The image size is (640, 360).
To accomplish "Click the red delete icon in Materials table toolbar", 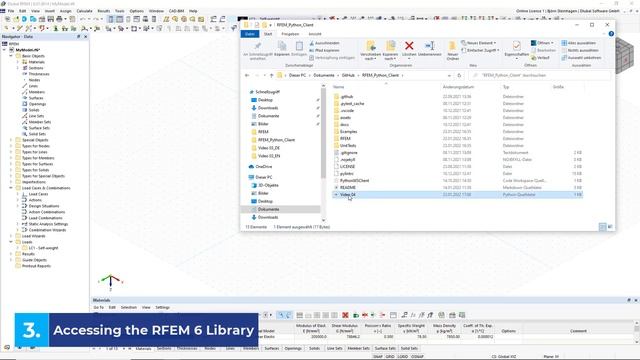I will coord(345,315).
